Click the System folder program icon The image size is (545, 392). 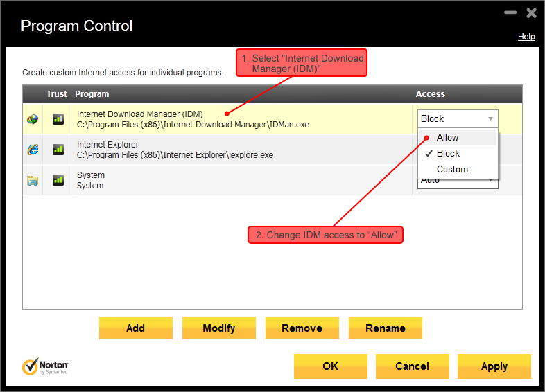pos(33,181)
